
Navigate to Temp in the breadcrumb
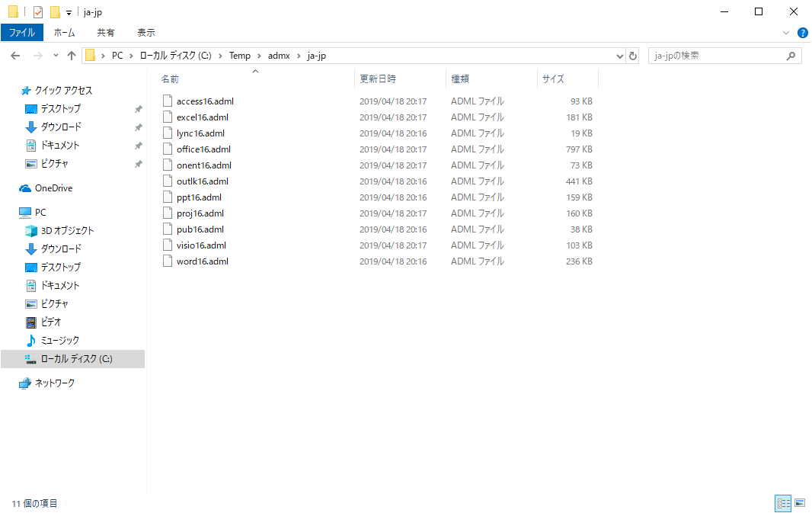click(x=240, y=56)
